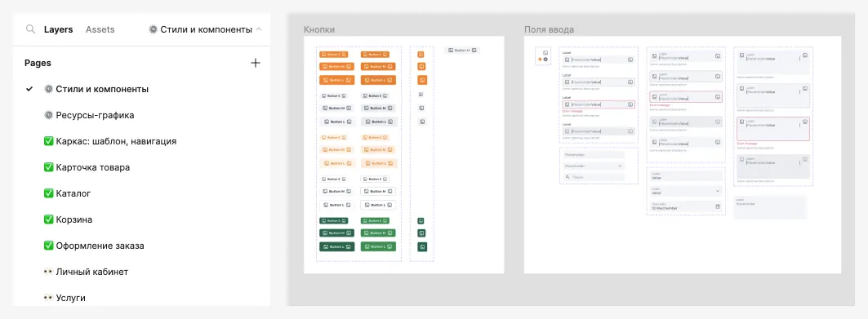Switch to the Assets tab
The height and width of the screenshot is (319, 868).
pyautogui.click(x=100, y=29)
